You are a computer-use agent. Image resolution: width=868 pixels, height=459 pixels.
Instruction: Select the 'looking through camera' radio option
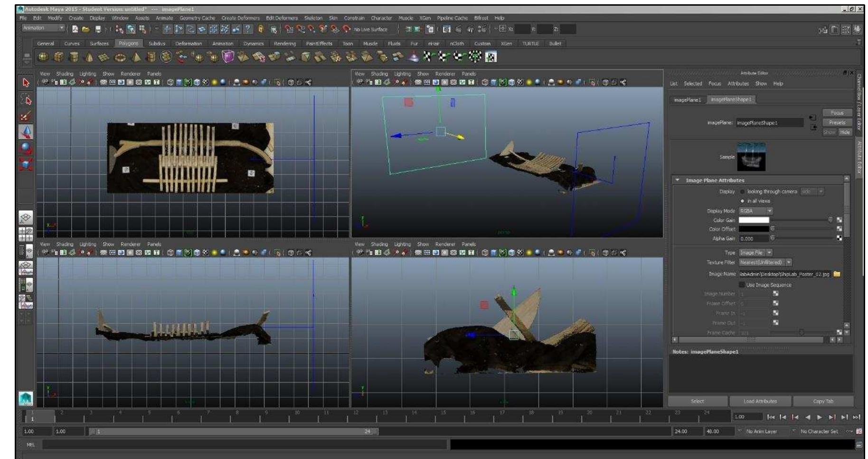742,192
